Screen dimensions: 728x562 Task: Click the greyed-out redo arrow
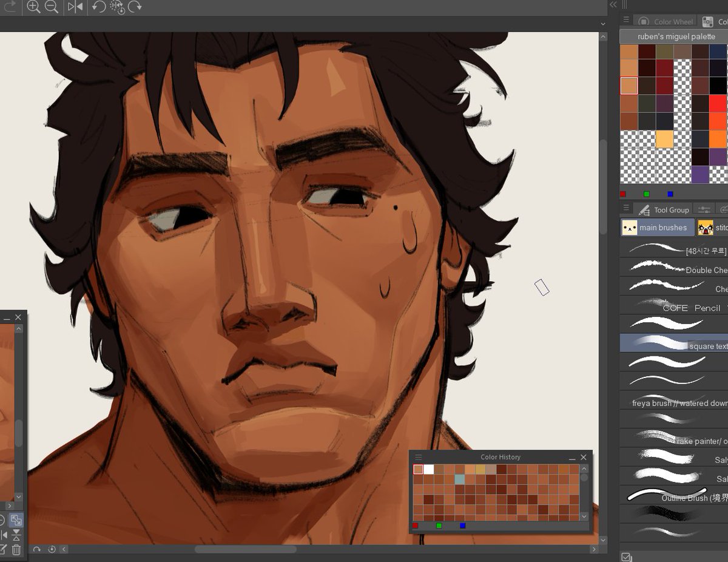[x=10, y=7]
